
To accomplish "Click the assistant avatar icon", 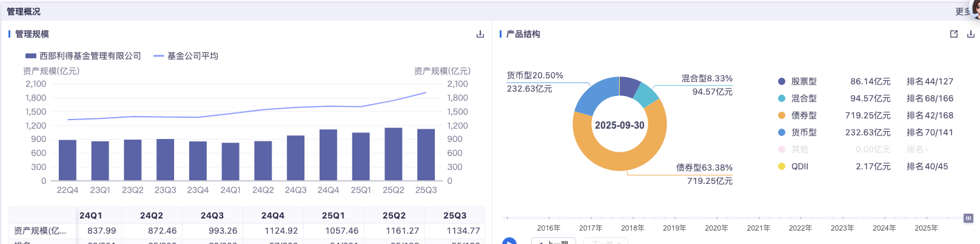I will pyautogui.click(x=975, y=8).
